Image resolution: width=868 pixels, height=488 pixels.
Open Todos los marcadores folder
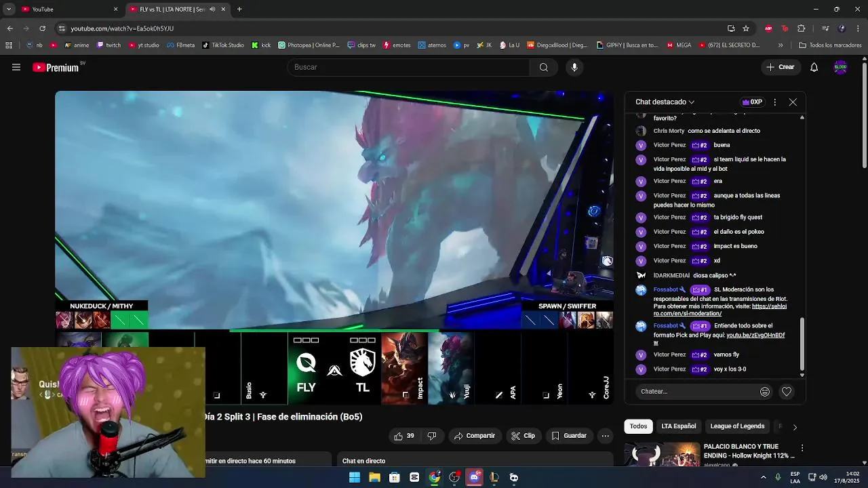coord(830,45)
